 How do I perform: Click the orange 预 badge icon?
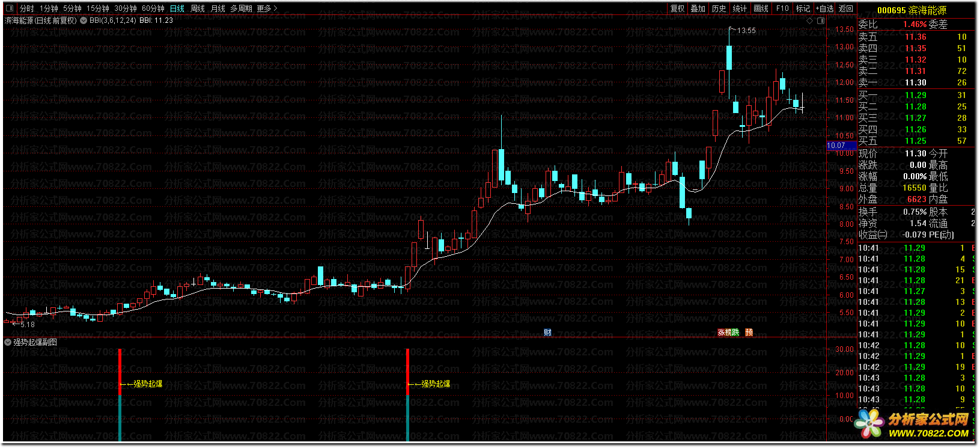pyautogui.click(x=749, y=333)
